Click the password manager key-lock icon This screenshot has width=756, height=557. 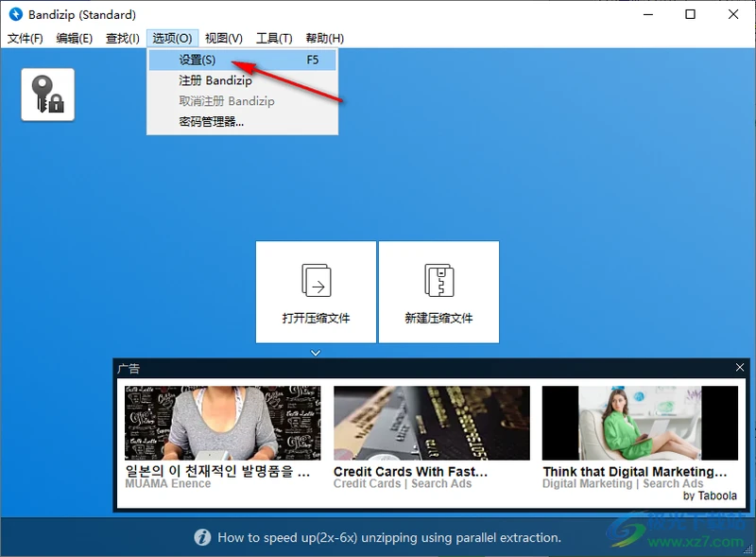(x=48, y=95)
